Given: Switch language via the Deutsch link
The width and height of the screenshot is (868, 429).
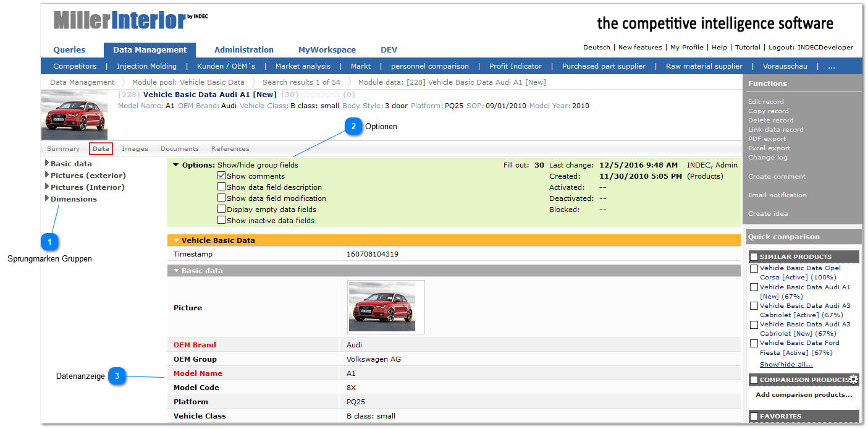Looking at the screenshot, I should [597, 47].
